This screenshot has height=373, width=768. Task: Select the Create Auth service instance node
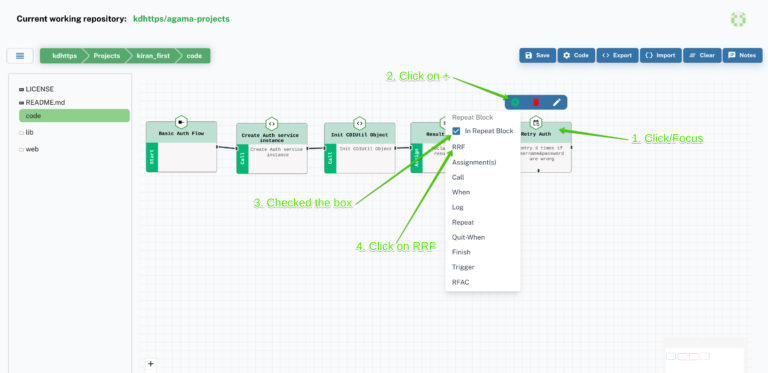click(272, 148)
